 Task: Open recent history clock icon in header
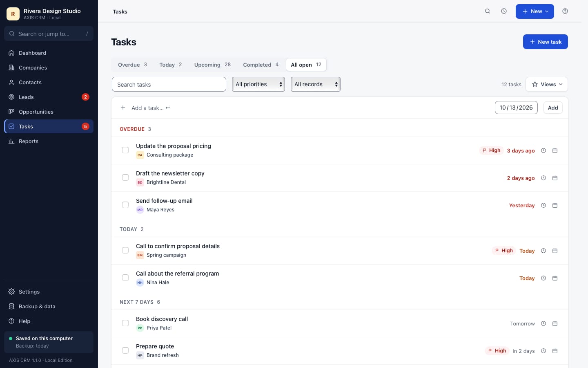[504, 11]
